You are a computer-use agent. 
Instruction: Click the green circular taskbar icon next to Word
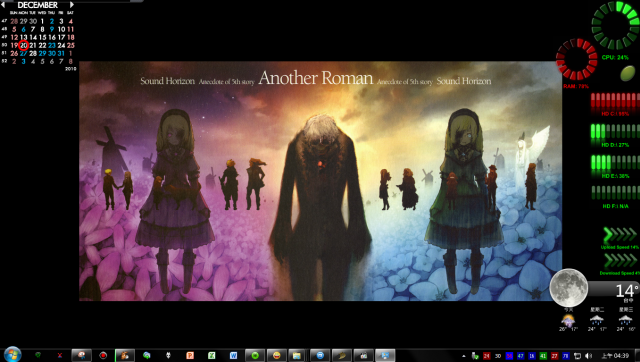255,355
